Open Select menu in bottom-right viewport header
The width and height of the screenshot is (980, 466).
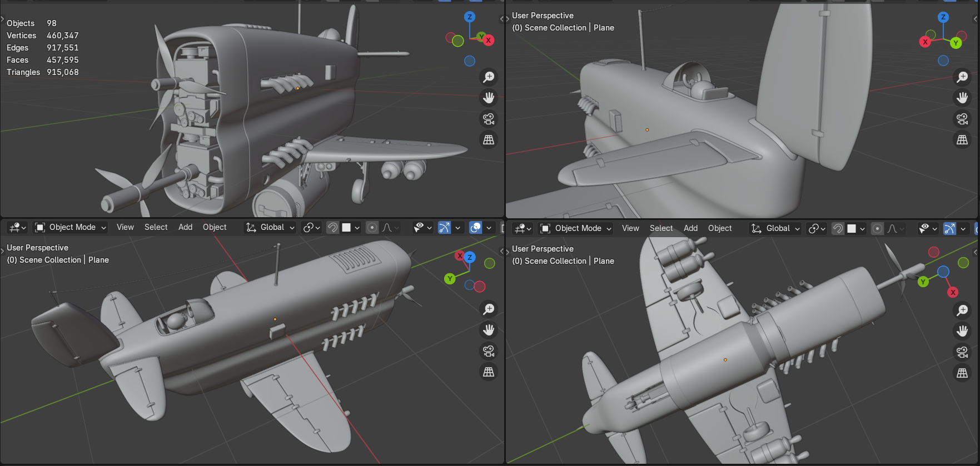pyautogui.click(x=661, y=228)
